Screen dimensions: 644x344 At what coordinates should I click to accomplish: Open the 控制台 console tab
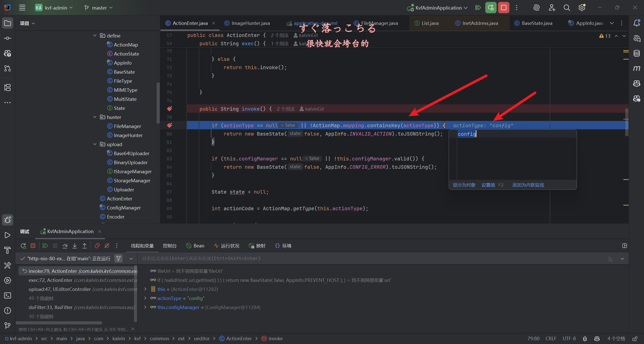pos(170,246)
